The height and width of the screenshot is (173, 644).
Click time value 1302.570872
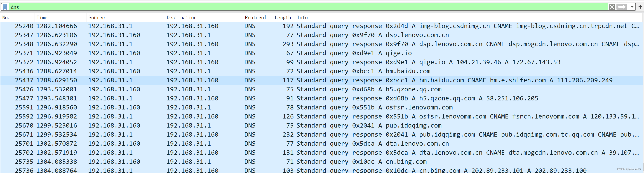point(56,143)
